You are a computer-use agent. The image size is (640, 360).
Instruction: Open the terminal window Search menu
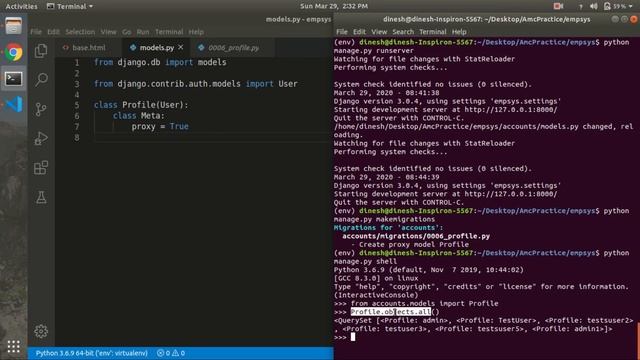click(403, 32)
